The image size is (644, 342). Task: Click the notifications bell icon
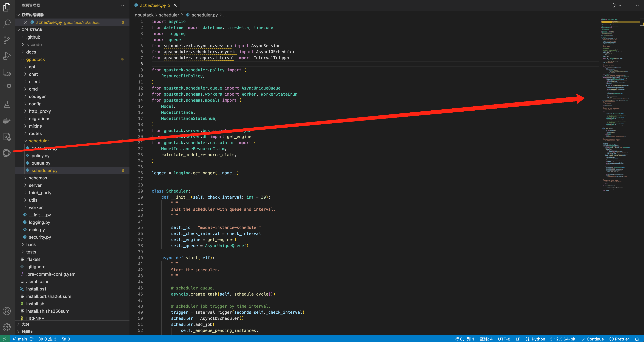point(637,339)
